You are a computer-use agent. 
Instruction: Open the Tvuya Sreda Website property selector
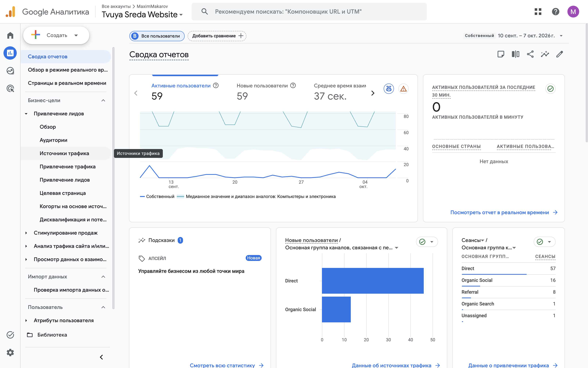point(142,15)
